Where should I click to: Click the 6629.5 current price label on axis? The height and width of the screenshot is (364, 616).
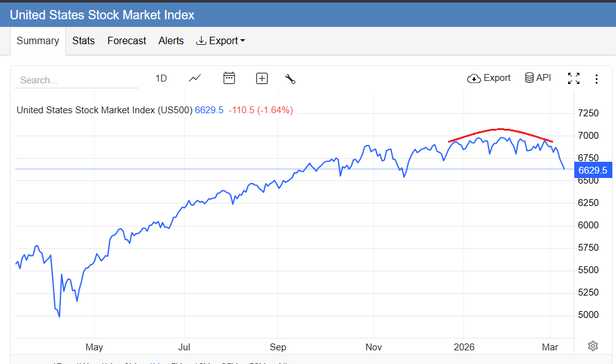[x=593, y=170]
